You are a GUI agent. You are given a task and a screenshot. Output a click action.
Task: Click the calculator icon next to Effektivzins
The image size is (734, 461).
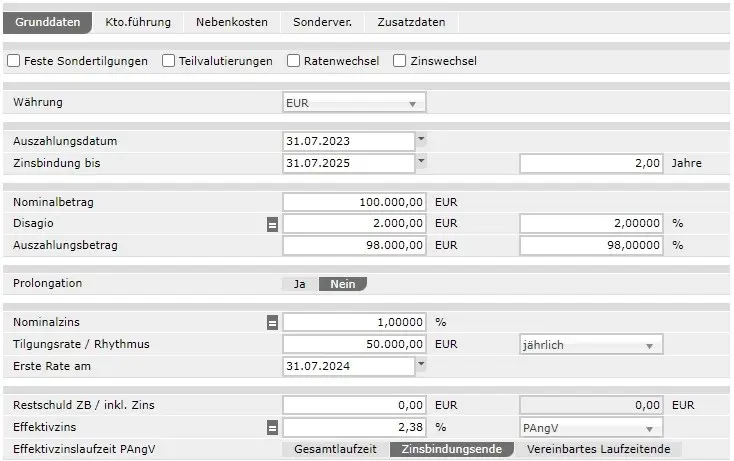272,428
